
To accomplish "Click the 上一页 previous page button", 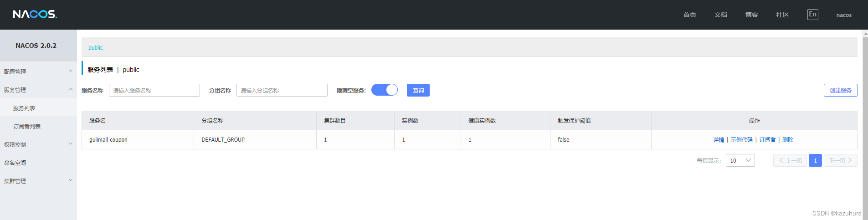I will (790, 160).
